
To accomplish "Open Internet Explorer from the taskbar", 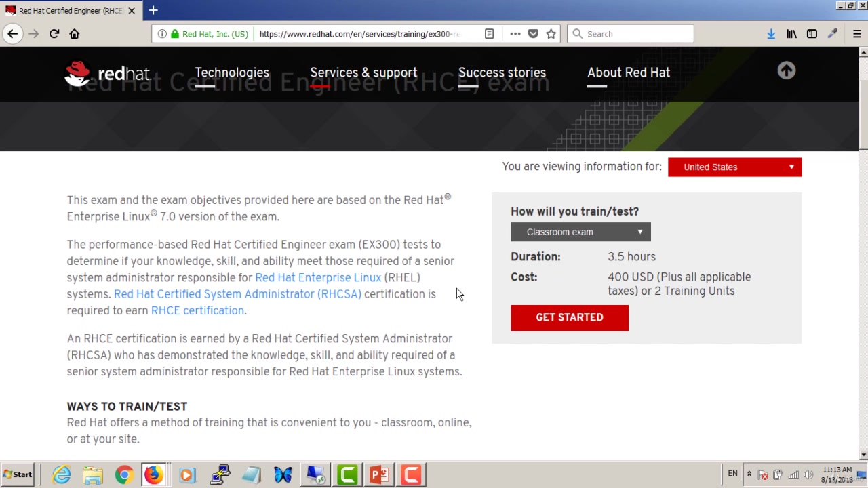I will point(62,474).
